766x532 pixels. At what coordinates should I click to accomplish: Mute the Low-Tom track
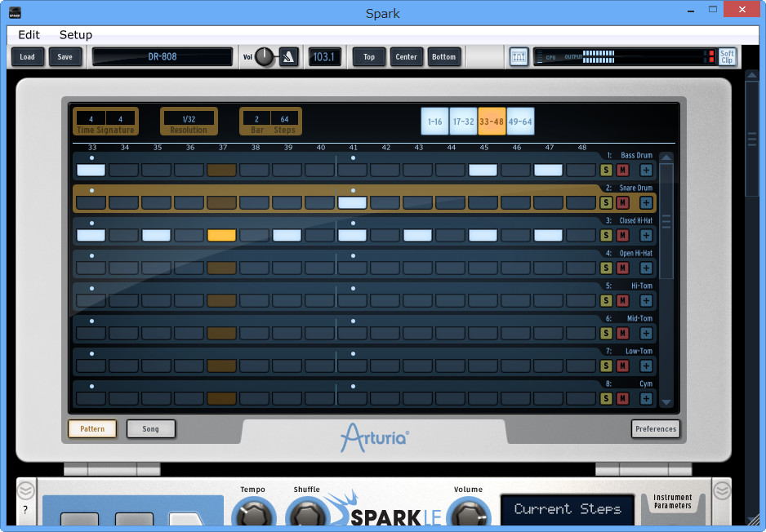[622, 366]
